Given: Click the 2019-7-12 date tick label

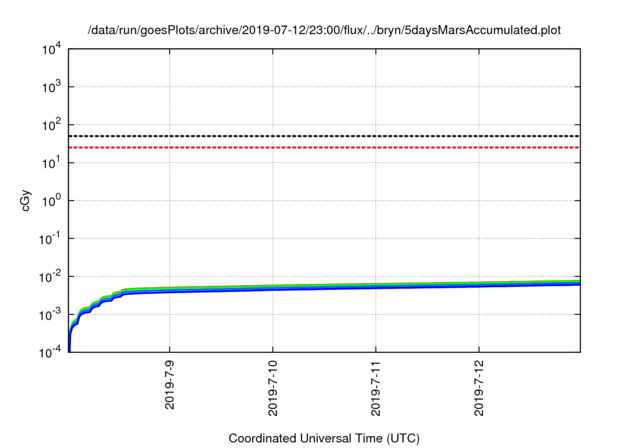Looking at the screenshot, I should (479, 388).
